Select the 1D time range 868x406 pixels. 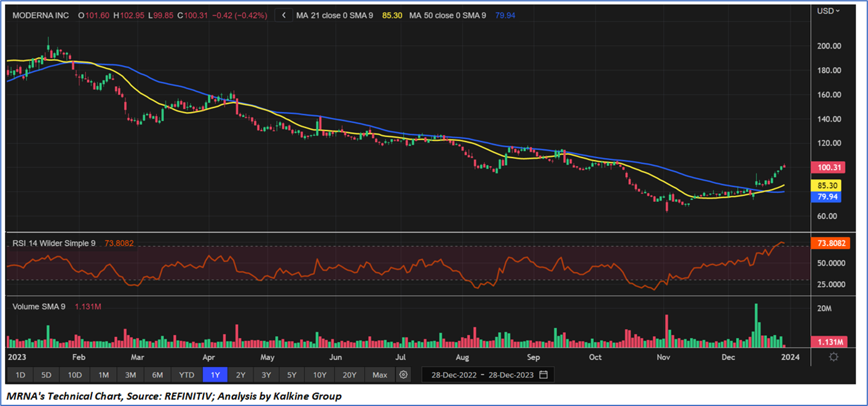[x=20, y=375]
